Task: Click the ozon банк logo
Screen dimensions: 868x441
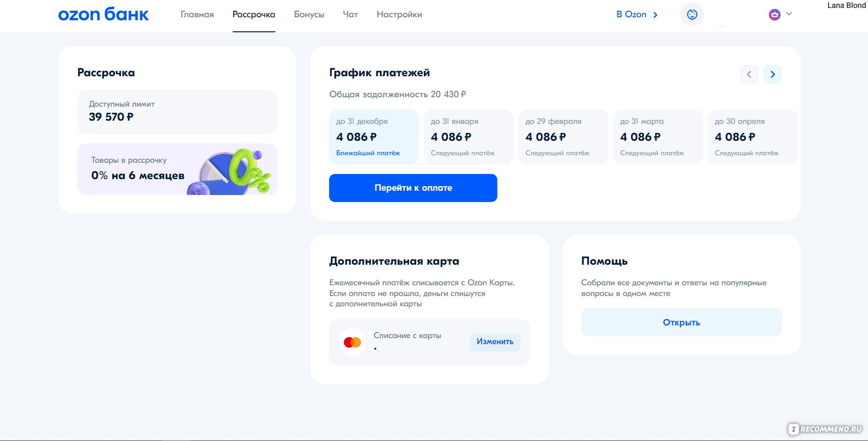Action: (103, 14)
